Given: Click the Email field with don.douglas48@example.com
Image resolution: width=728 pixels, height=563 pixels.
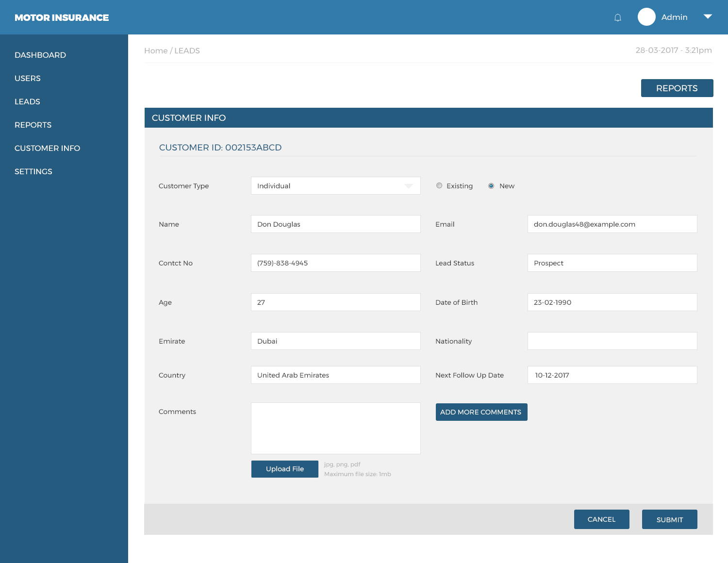Looking at the screenshot, I should 612,224.
